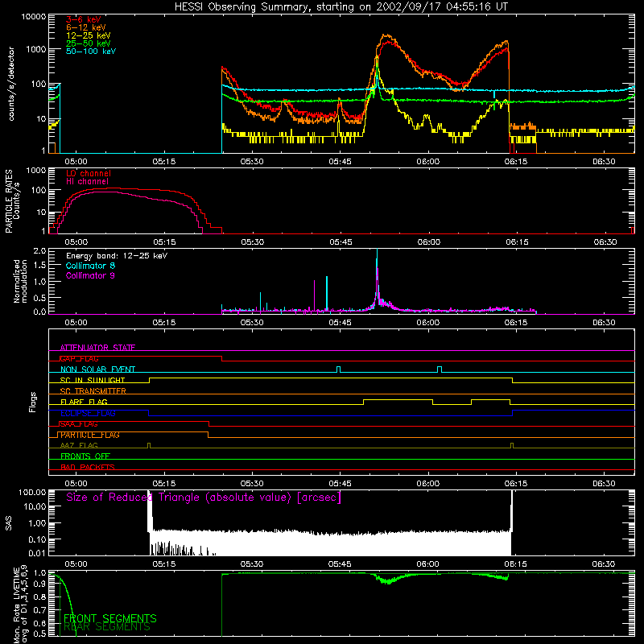
Task: Click the FLARE_FLAG label
Action: point(84,402)
